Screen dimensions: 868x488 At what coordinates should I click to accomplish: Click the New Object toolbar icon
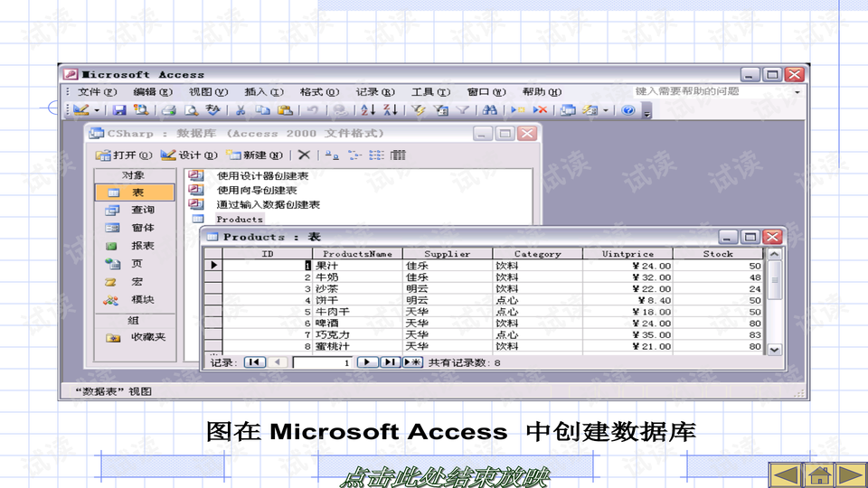click(x=590, y=110)
